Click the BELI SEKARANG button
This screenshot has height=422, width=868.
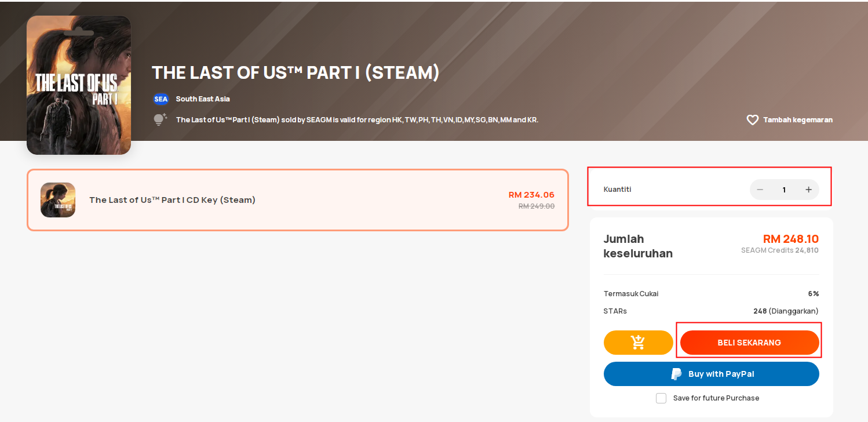[749, 343]
